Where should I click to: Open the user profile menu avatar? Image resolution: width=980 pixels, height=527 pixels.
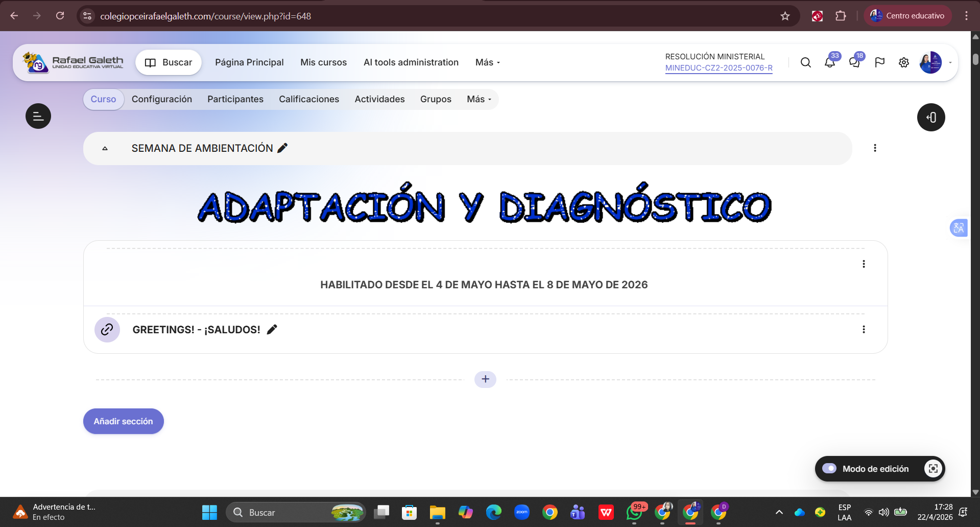(930, 62)
